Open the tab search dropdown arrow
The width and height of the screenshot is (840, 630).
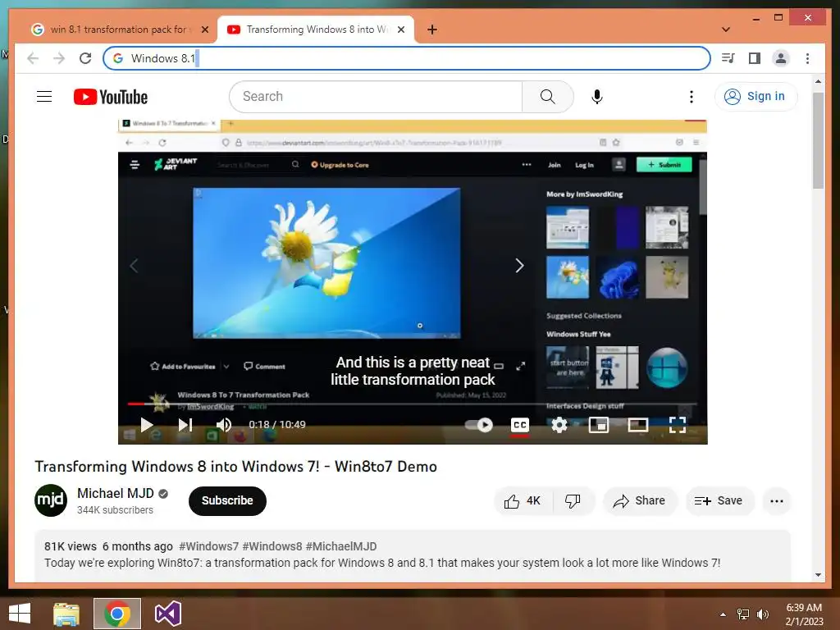[x=726, y=30]
